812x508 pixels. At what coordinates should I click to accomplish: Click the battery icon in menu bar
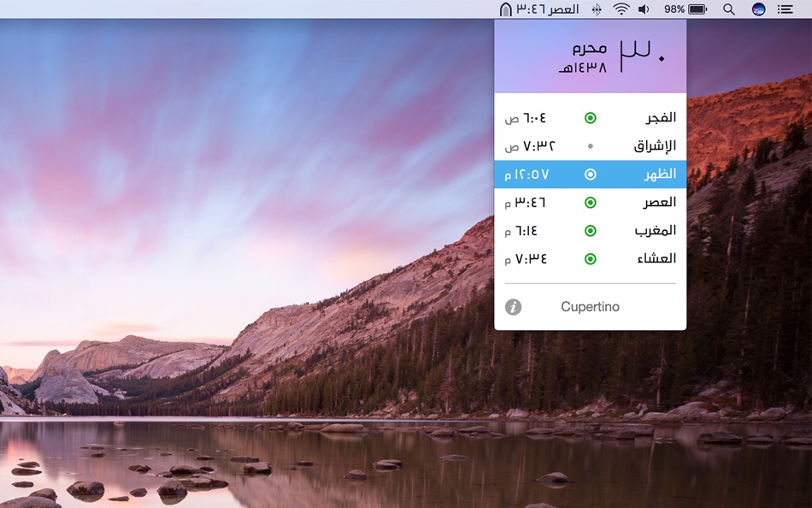click(x=697, y=9)
